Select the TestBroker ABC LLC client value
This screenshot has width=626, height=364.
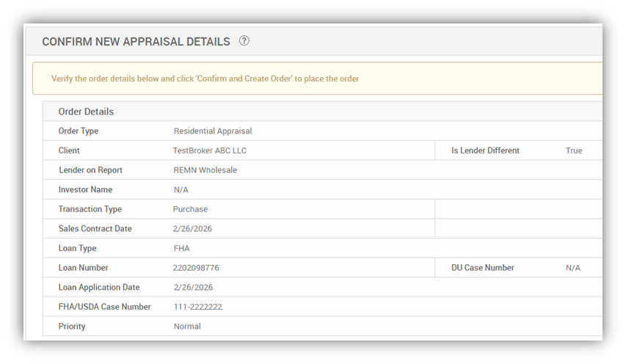pyautogui.click(x=210, y=150)
